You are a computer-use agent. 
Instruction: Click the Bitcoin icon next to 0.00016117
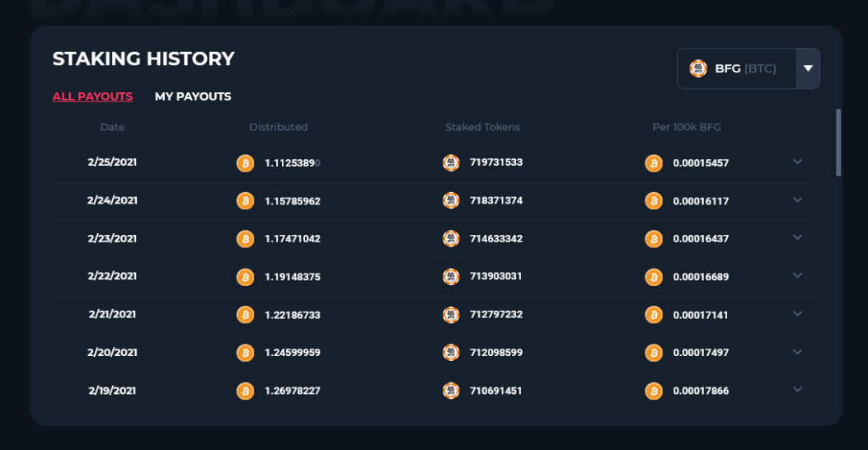coord(654,201)
